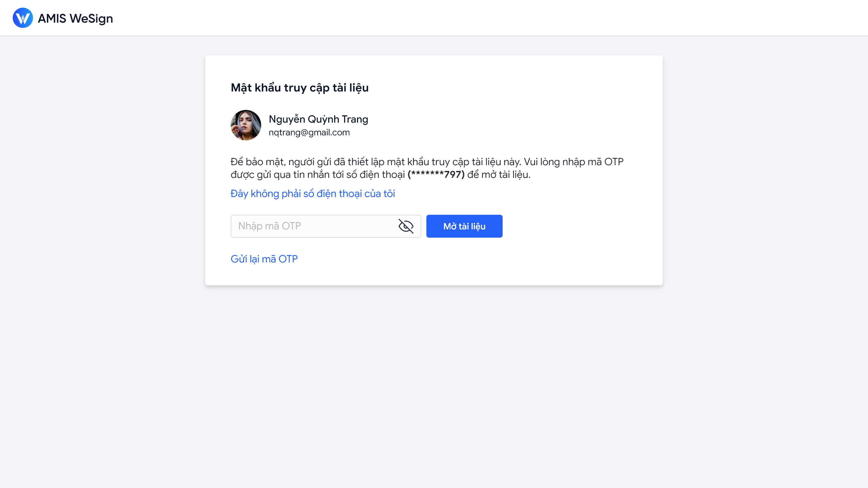868x488 pixels.
Task: Select the name Nguyễn Quỳnh Trang
Action: [x=318, y=119]
